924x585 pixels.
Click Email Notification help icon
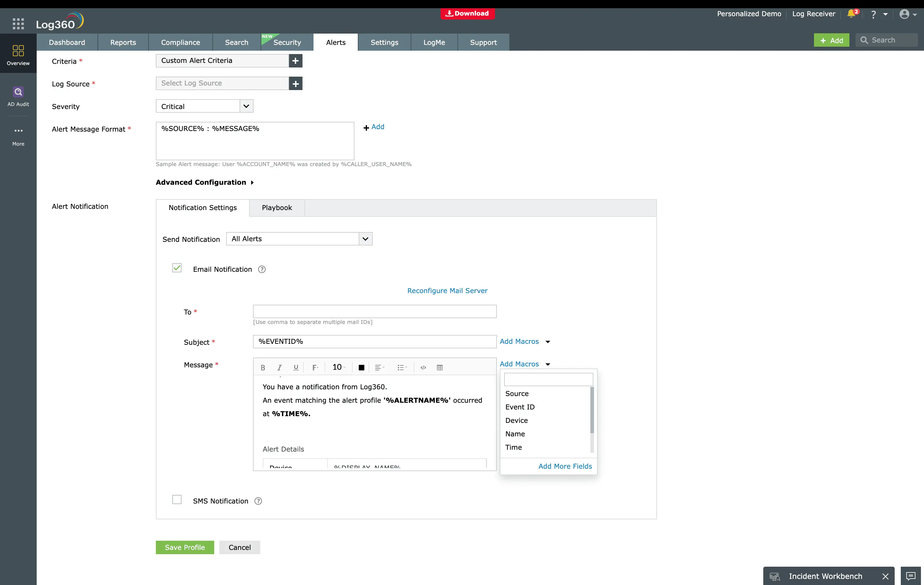262,269
